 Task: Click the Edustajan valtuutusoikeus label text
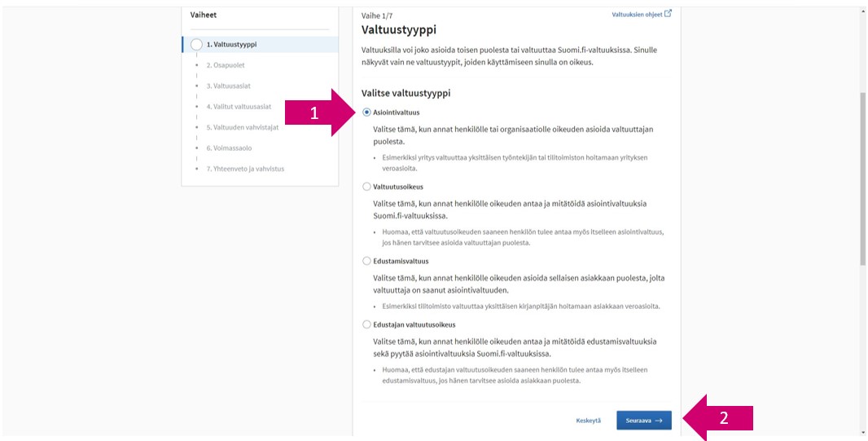[414, 324]
